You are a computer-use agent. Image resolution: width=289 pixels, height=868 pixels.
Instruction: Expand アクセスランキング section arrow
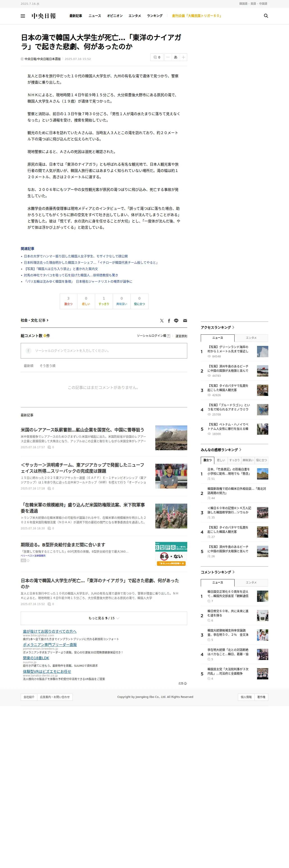point(233,327)
